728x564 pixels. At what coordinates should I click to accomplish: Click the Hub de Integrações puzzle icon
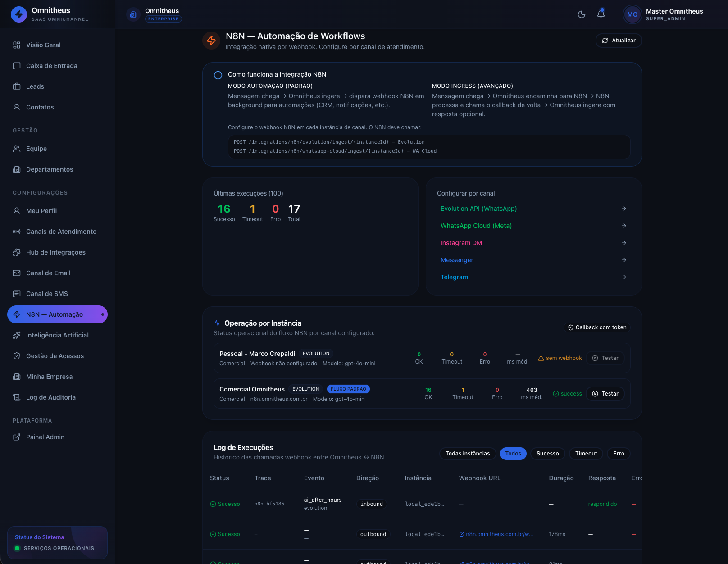pos(17,252)
